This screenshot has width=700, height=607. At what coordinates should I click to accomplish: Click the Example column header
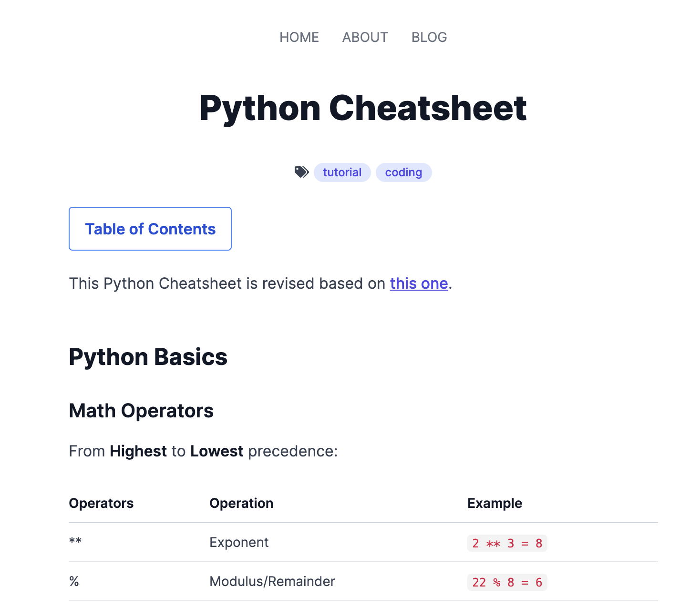[x=495, y=503]
